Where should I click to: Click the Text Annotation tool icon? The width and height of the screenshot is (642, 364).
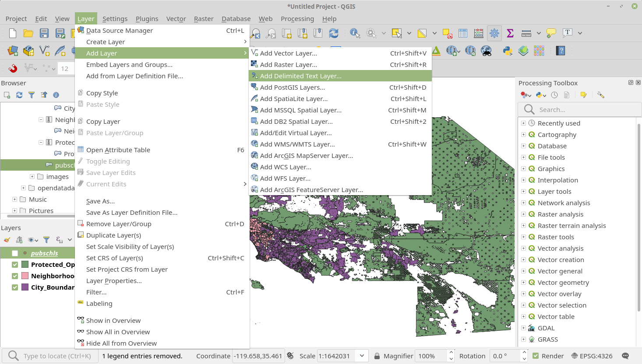click(568, 33)
